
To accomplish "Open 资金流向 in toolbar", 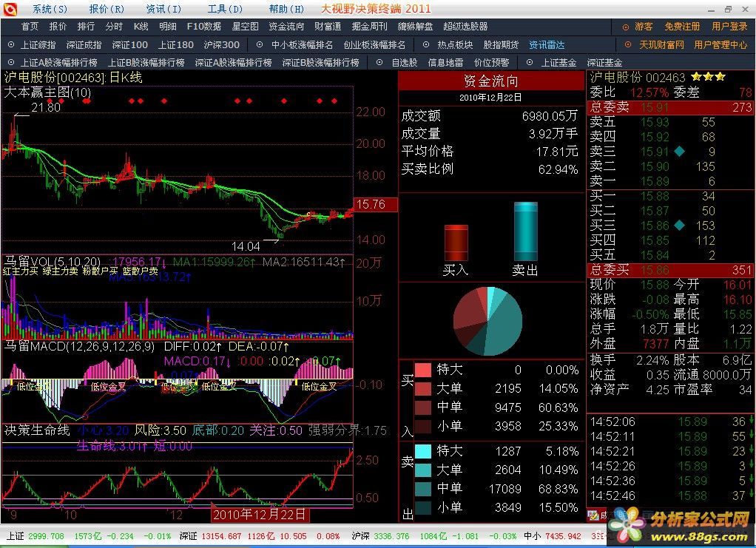I will point(287,27).
